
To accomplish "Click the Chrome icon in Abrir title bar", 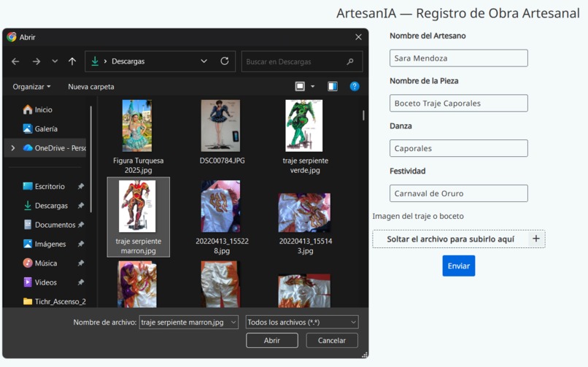I will (12, 36).
